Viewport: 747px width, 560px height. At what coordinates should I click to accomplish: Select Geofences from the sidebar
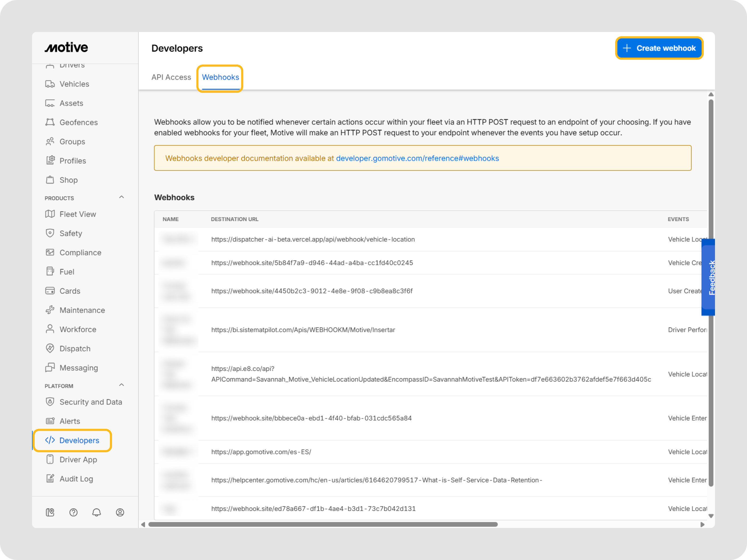tap(79, 122)
